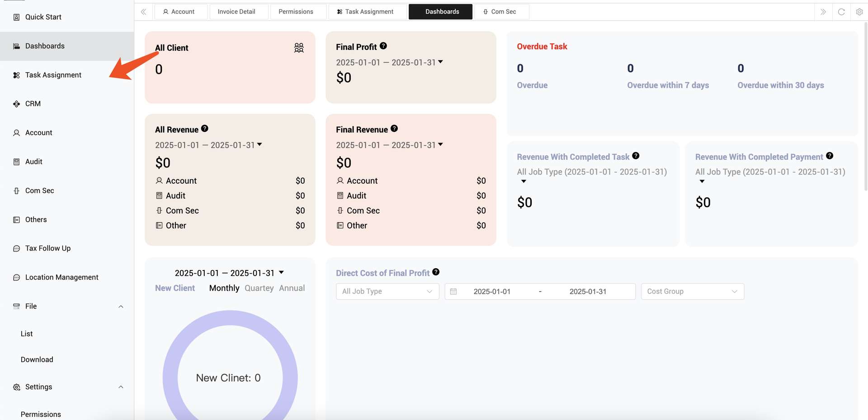The width and height of the screenshot is (868, 420).
Task: Click the help icon beside Direct Cost of Final Profit
Action: point(436,272)
